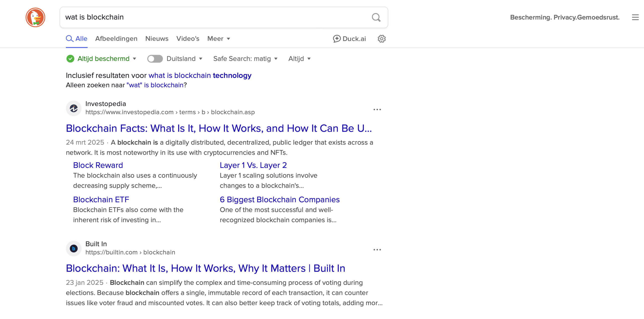
Task: Open Built In blockchain result title
Action: (x=206, y=268)
